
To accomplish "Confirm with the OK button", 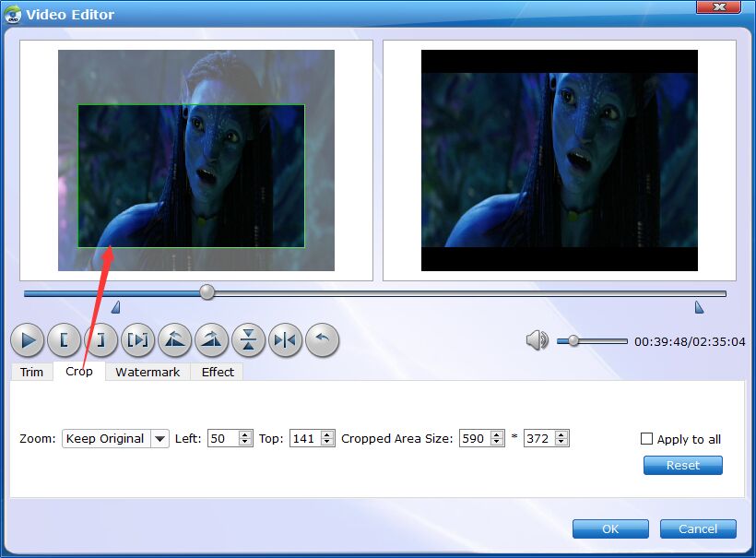I will tap(610, 529).
